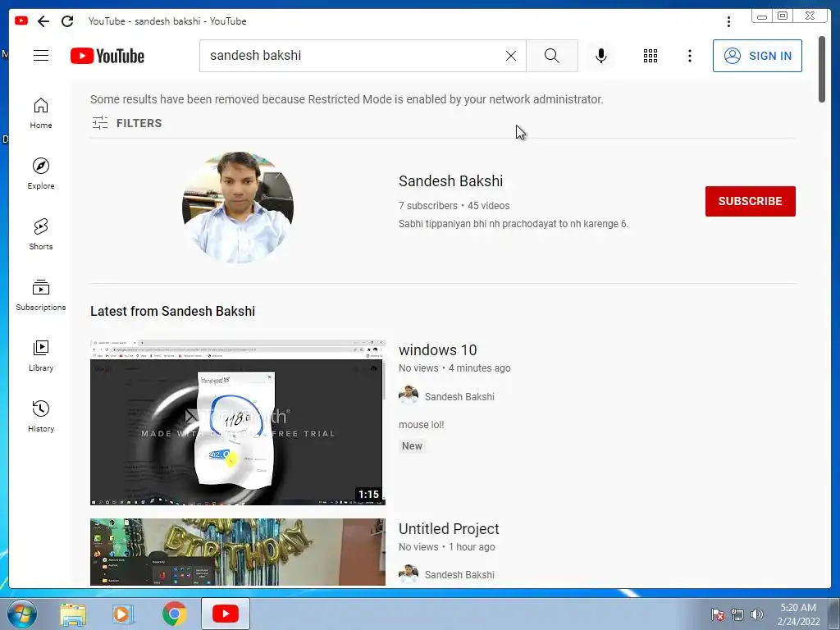Image resolution: width=840 pixels, height=630 pixels.
Task: Open Google Chrome from taskbar
Action: pyautogui.click(x=174, y=614)
